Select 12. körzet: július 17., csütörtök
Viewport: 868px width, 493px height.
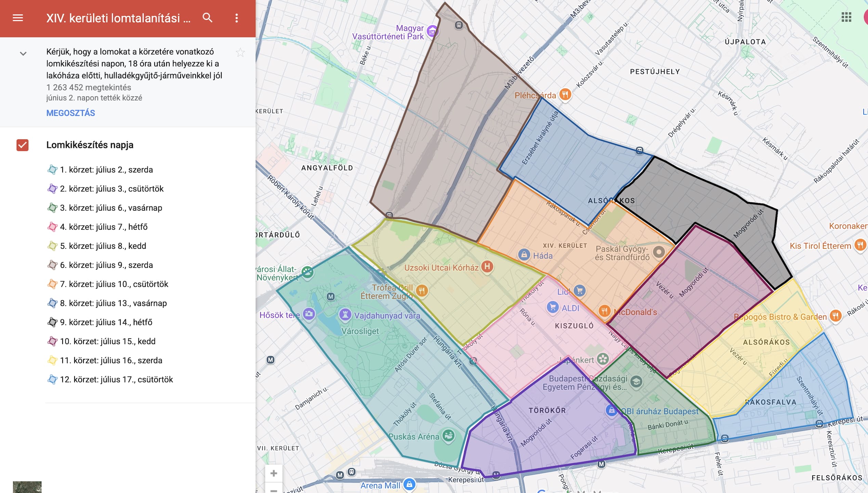116,379
